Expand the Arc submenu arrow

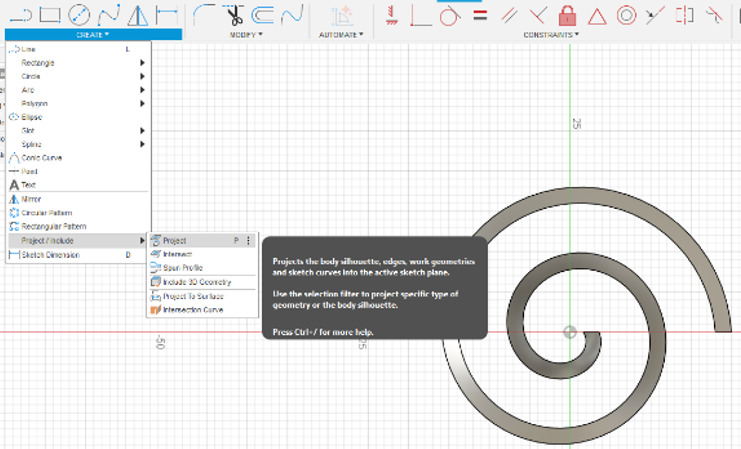[142, 90]
